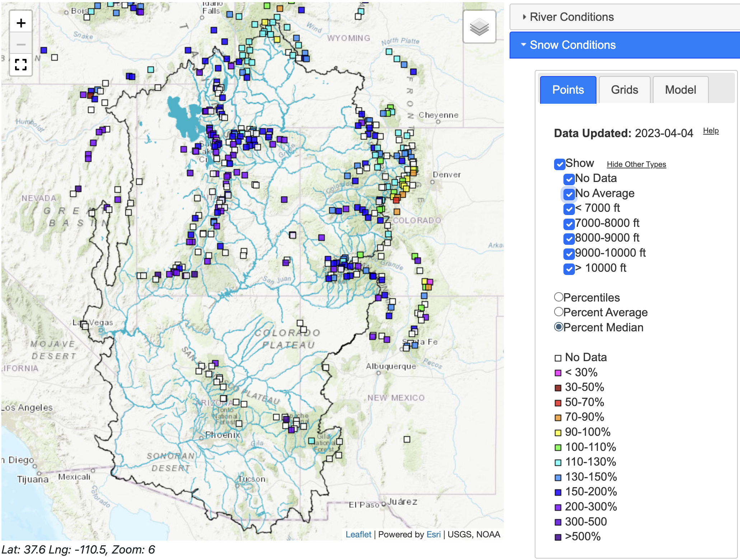Click the 150-200% legend color swatch
The image size is (740, 560).
(558, 492)
